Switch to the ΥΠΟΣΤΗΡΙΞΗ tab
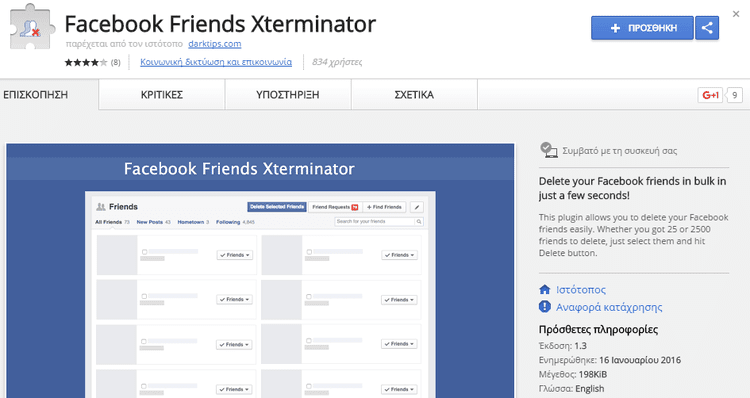Viewport: 750px width, 398px height. [x=288, y=95]
